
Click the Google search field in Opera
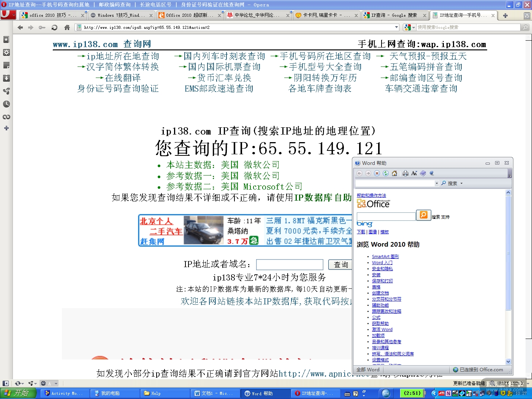[468, 27]
